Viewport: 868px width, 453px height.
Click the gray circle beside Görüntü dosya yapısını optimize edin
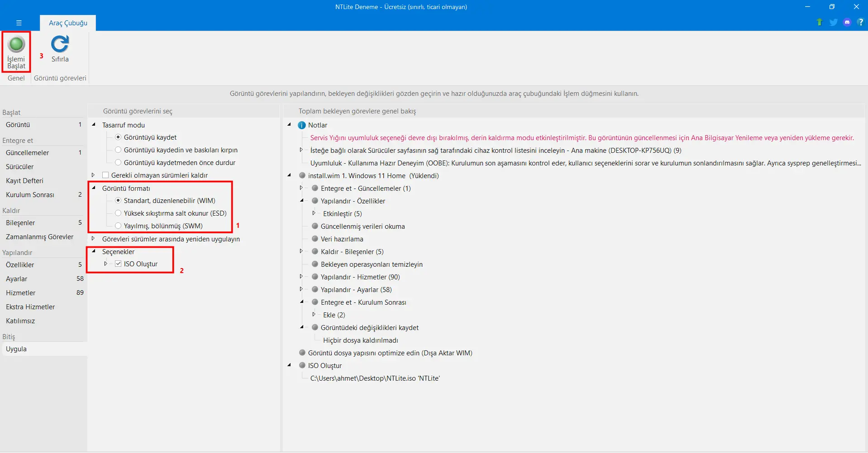tap(302, 353)
